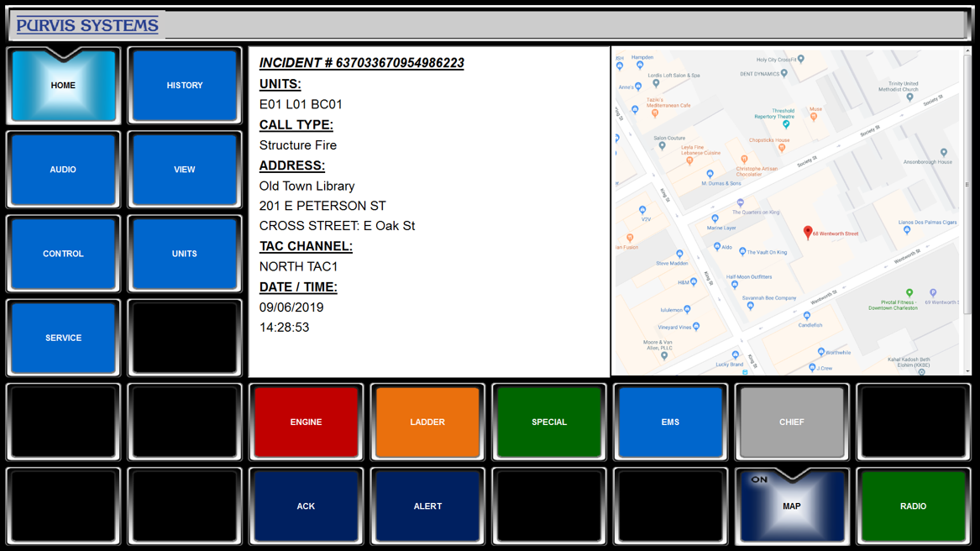Click the red 68 Wentworth Street map pin
The height and width of the screenshot is (551, 980).
click(808, 233)
